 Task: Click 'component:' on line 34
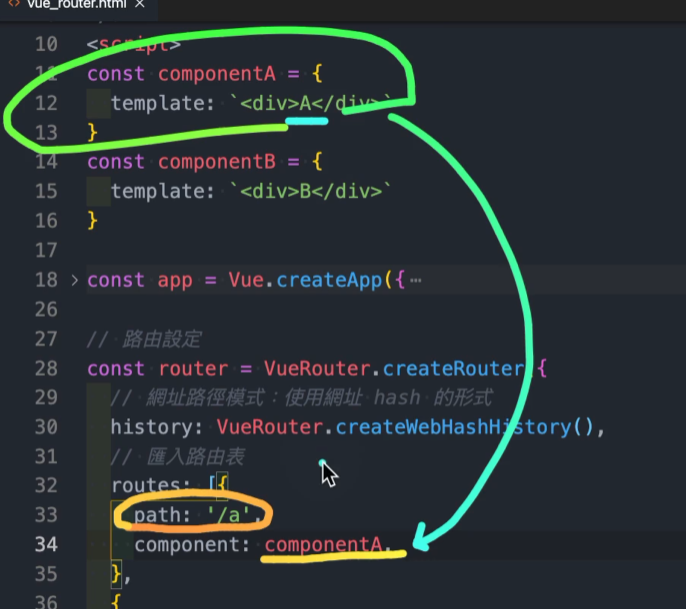(192, 545)
